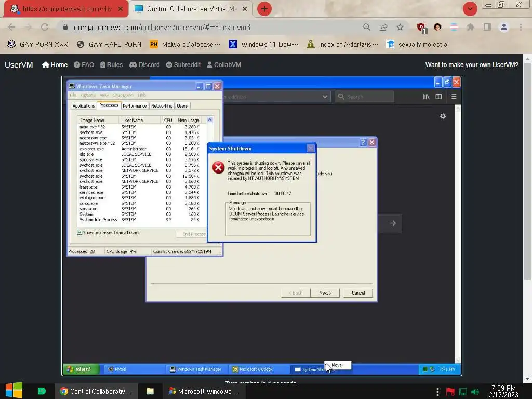The height and width of the screenshot is (399, 532).
Task: Switch to the Control Collaborative Virtual Machine browser tab
Action: 192,9
